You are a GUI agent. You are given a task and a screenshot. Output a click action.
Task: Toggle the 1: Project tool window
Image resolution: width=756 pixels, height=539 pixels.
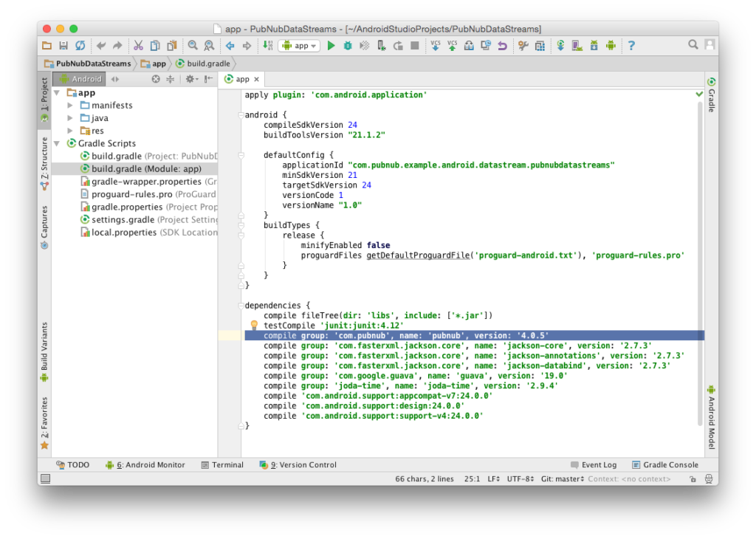(x=44, y=100)
